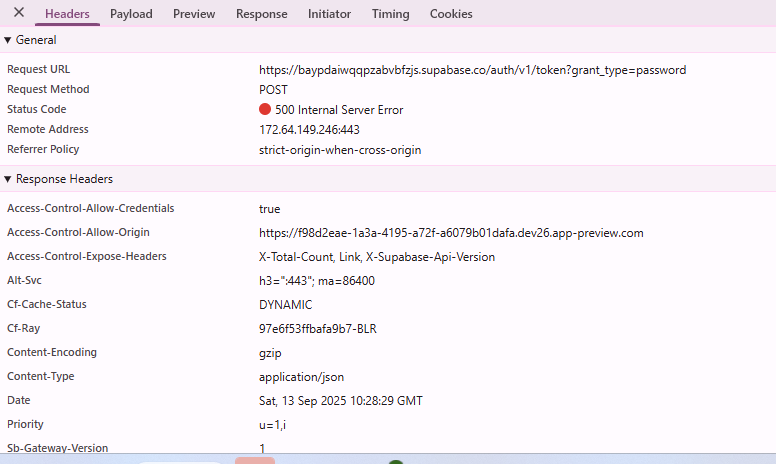Click the POST request method value
This screenshot has height=464, width=776.
(x=273, y=90)
